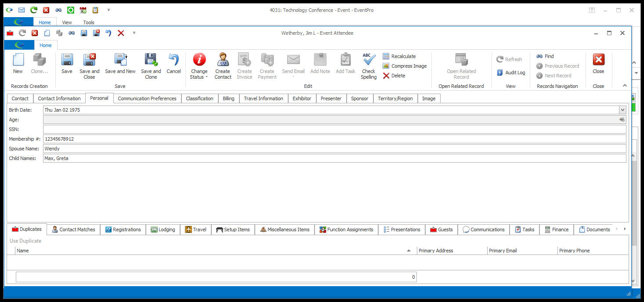
Task: Open the Function Assignments tab
Action: pyautogui.click(x=347, y=229)
